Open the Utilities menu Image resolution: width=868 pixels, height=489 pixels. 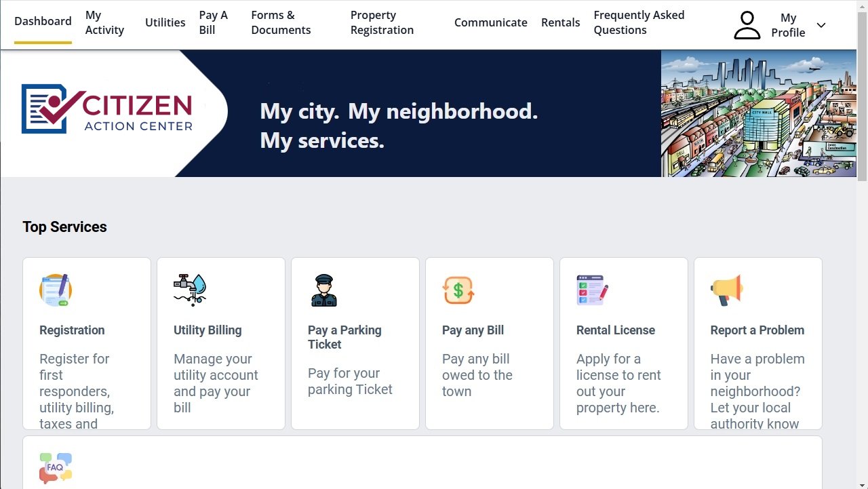point(165,22)
